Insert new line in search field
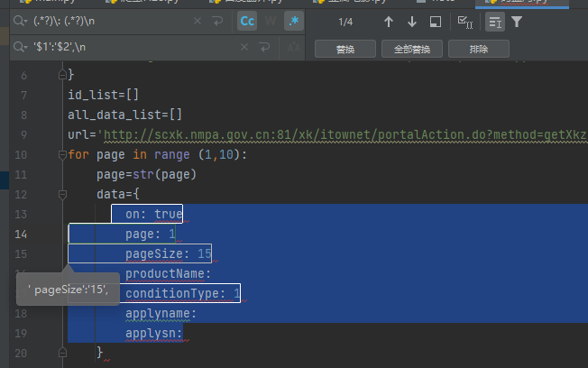Viewport: 588px width, 368px height. pyautogui.click(x=217, y=21)
